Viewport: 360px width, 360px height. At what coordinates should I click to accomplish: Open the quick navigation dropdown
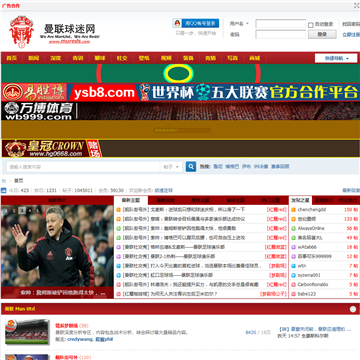tap(336, 58)
